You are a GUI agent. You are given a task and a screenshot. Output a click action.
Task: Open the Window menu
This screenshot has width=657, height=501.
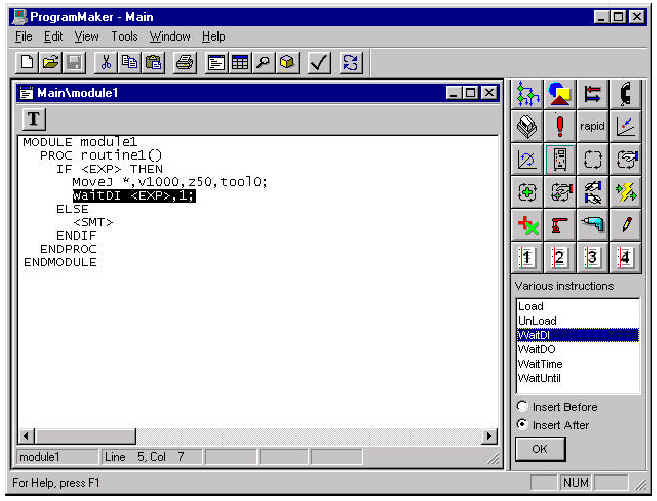tap(170, 37)
